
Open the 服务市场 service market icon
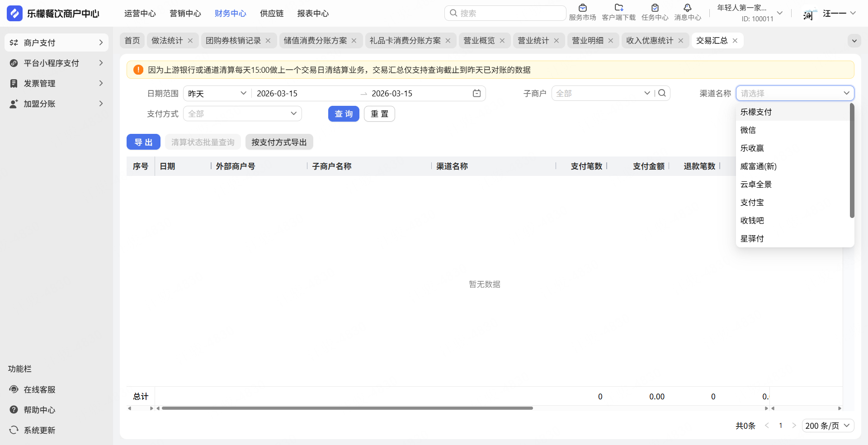tap(582, 8)
